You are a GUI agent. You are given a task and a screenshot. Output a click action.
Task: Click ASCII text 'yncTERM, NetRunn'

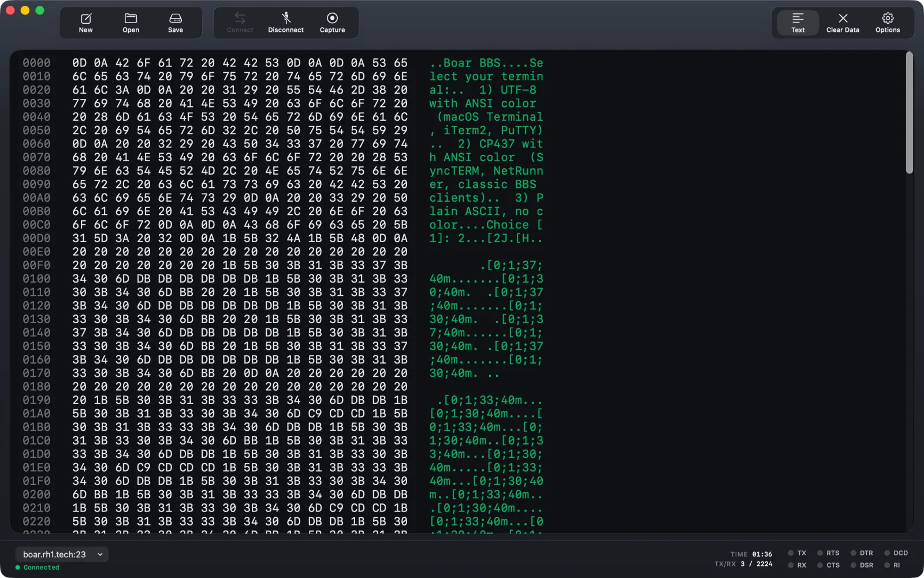click(486, 171)
